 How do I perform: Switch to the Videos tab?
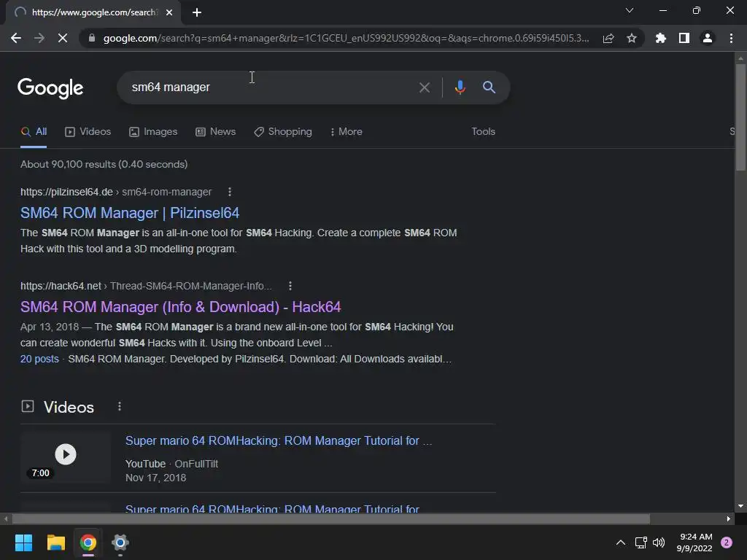(88, 131)
